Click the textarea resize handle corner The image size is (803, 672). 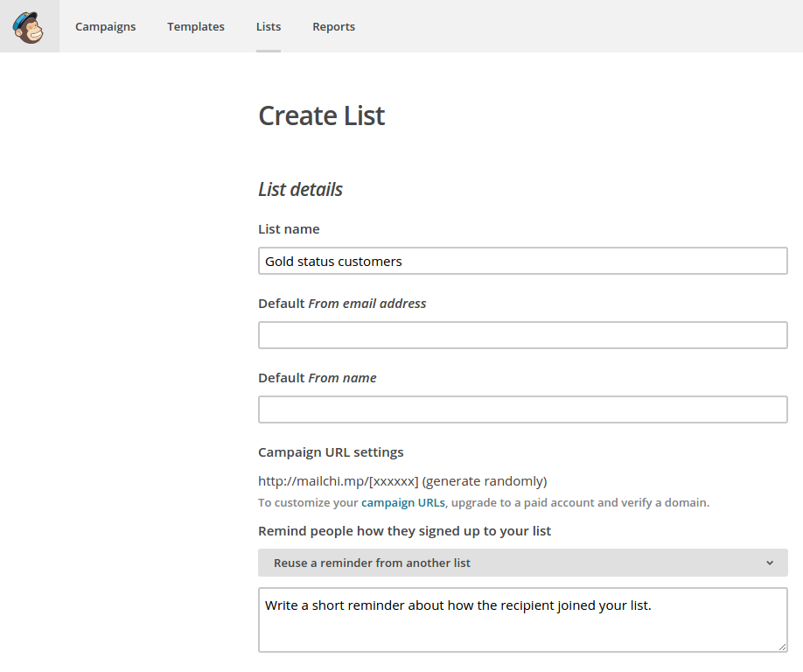783,647
